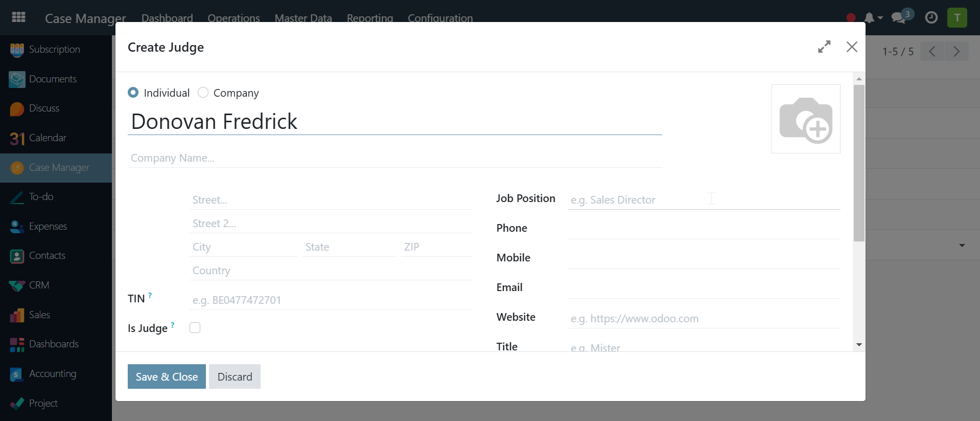Open the Master Data menu
Screen dimensions: 980x421
coord(303,18)
